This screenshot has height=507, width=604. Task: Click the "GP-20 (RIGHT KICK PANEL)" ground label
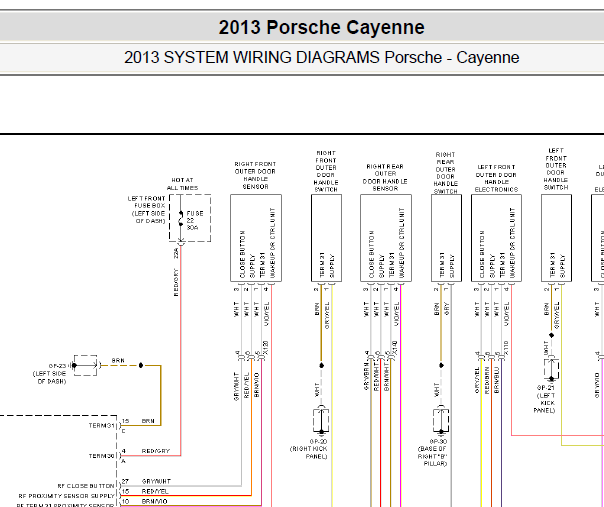click(x=309, y=449)
